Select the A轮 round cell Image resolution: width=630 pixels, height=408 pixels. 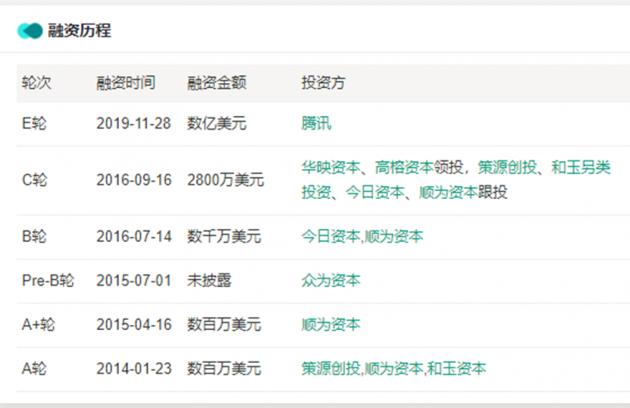click(x=34, y=369)
